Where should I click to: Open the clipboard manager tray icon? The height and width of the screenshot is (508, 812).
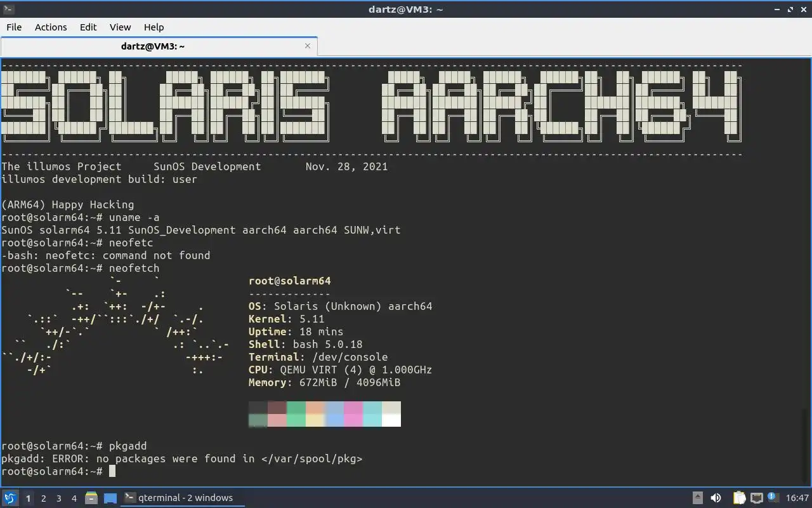(739, 498)
